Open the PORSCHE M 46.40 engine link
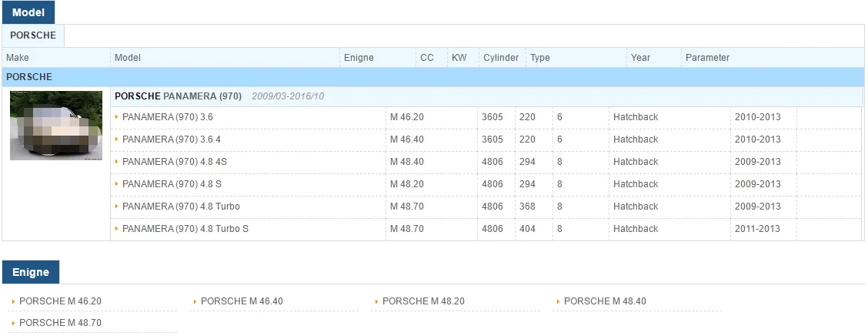The height and width of the screenshot is (336, 868). 242,301
